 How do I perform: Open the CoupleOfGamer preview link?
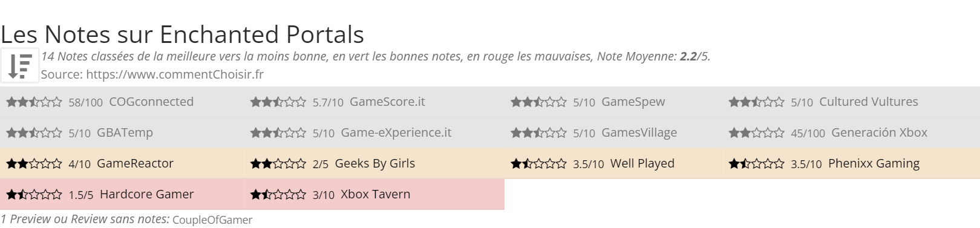(x=212, y=220)
